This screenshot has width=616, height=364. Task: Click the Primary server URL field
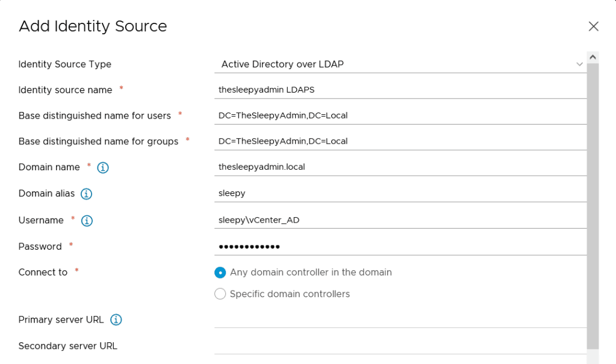[x=400, y=319]
